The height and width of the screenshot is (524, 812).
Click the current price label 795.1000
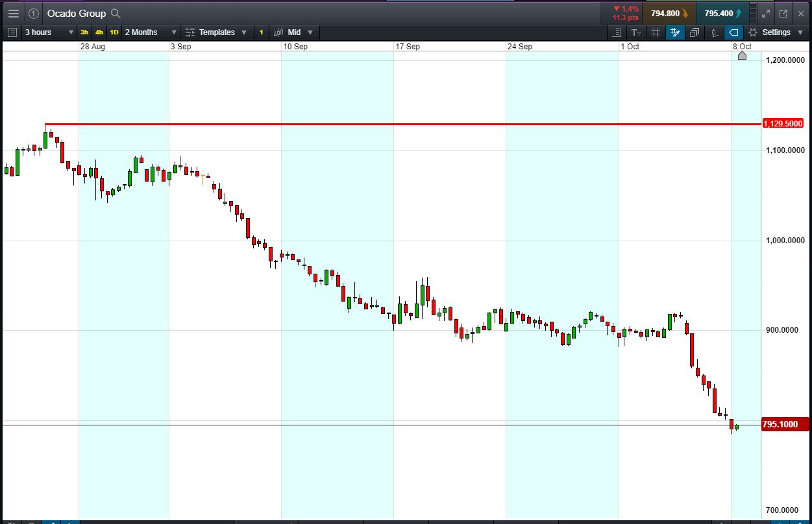click(785, 425)
